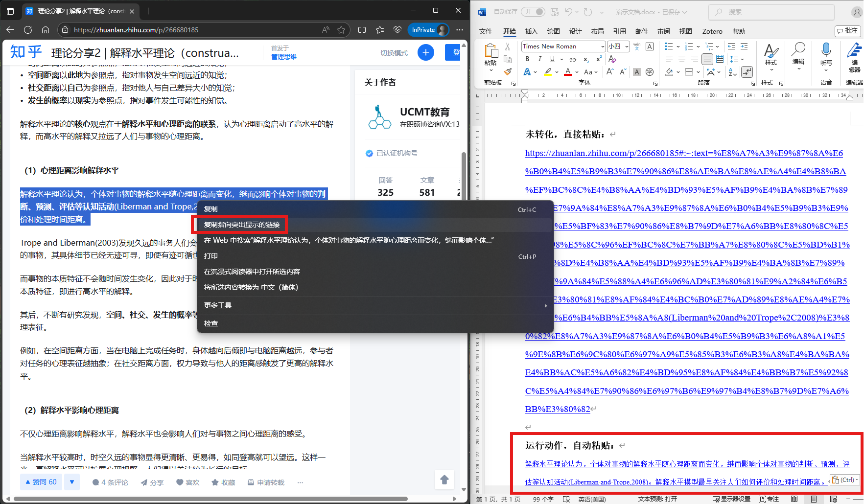This screenshot has height=504, width=864.
Task: Click the Cut scissors icon in Word
Action: coord(508,47)
